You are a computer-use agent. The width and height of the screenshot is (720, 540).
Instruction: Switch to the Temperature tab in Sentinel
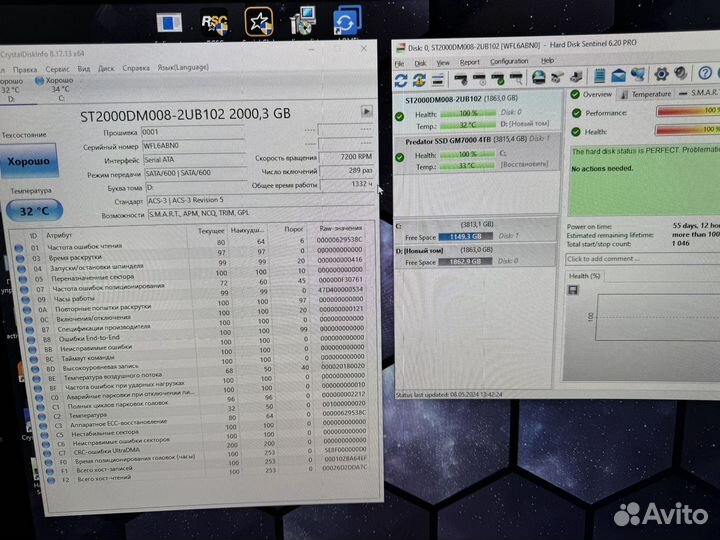646,94
